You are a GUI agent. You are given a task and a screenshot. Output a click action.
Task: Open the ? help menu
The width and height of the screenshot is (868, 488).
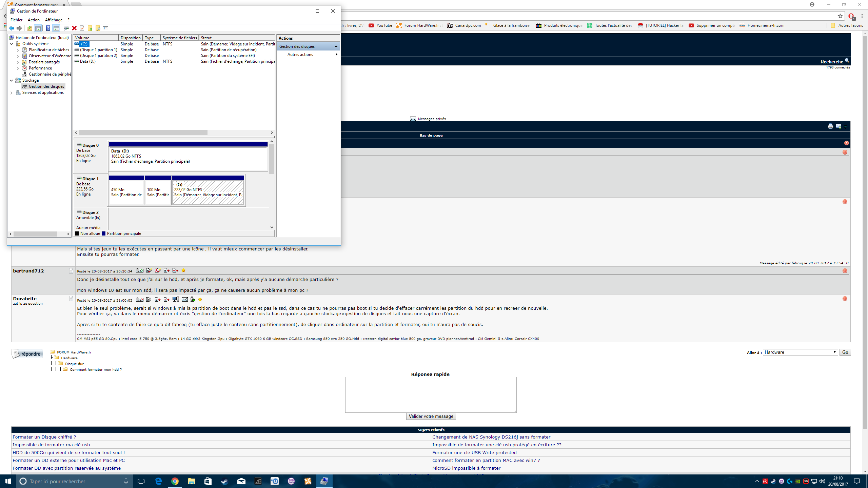pos(68,20)
